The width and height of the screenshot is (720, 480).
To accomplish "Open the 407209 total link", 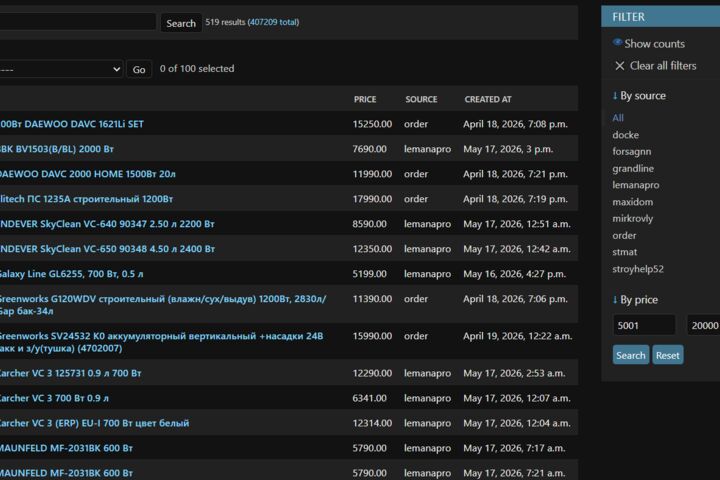I will (273, 22).
